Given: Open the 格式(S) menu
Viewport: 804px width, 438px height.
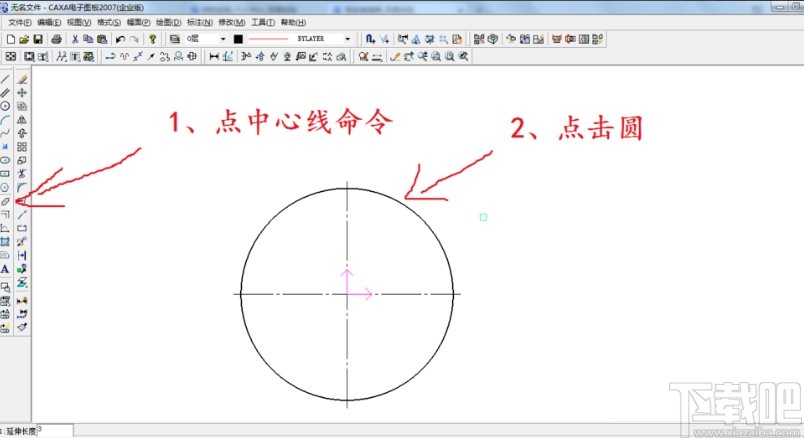Looking at the screenshot, I should coord(109,23).
